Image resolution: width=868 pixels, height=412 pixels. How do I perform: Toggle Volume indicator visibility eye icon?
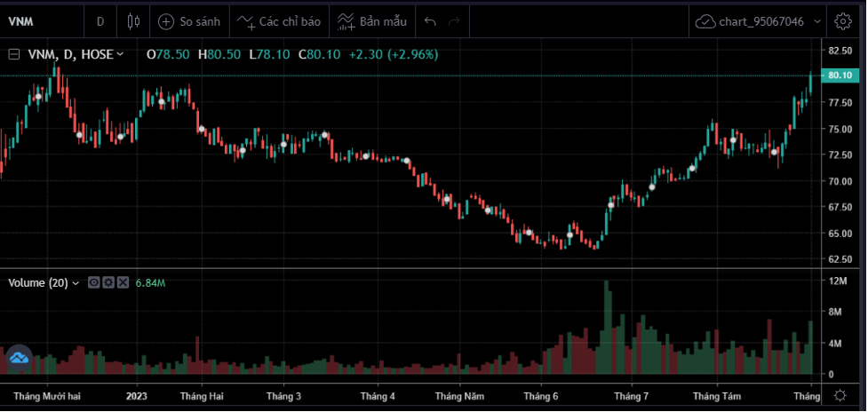(x=92, y=283)
